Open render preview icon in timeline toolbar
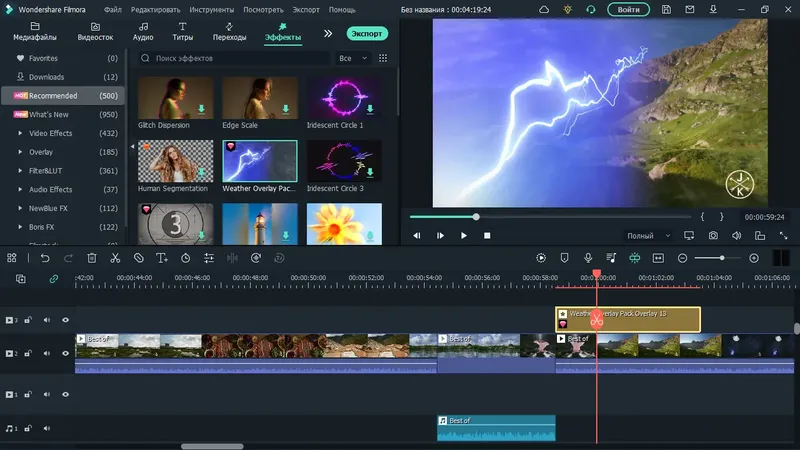The width and height of the screenshot is (800, 450). [541, 258]
